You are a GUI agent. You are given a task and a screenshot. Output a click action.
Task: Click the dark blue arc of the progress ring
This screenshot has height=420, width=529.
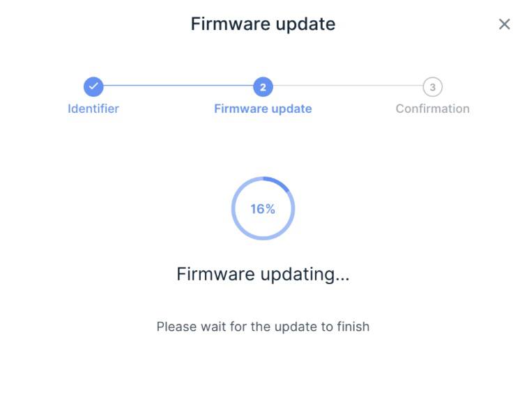coord(277,183)
